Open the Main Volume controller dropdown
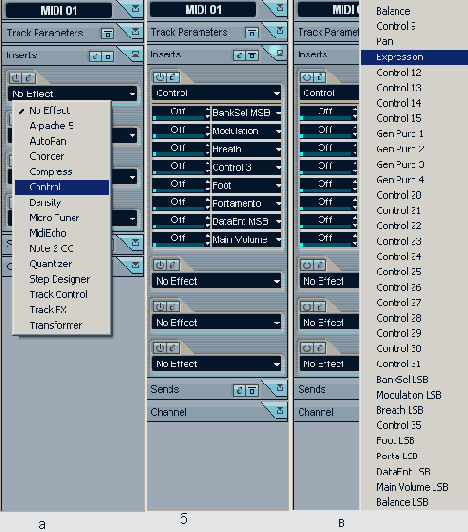This screenshot has height=532, width=468. pyautogui.click(x=246, y=240)
